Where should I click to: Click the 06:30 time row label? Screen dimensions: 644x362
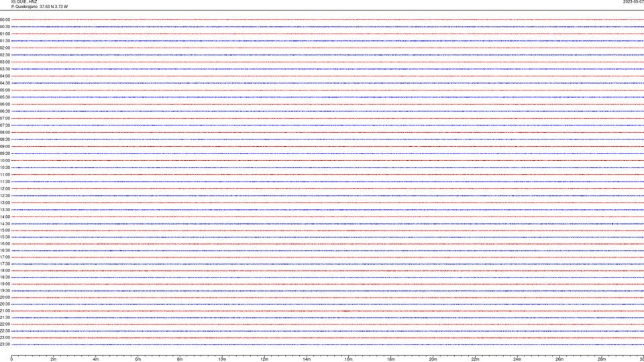click(x=5, y=111)
